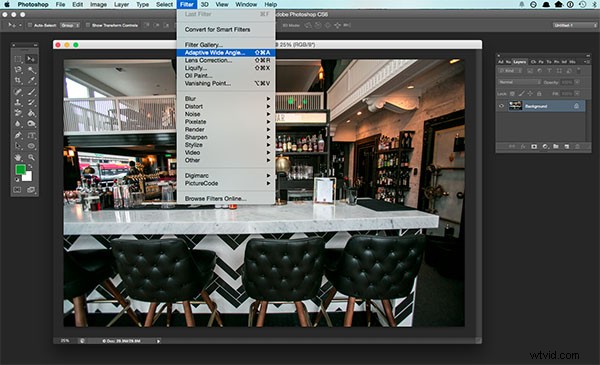Open the white background color picker
Screen dimensions: 600x365
point(28,177)
